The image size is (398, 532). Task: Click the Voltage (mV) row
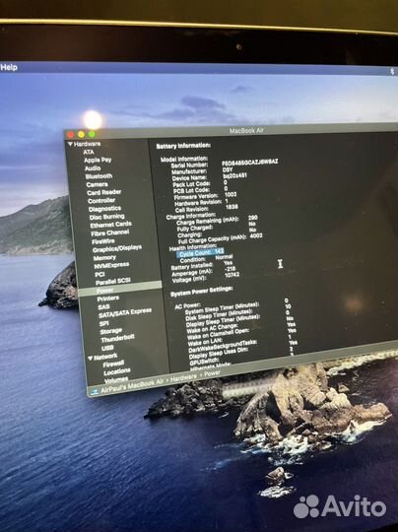206,278
